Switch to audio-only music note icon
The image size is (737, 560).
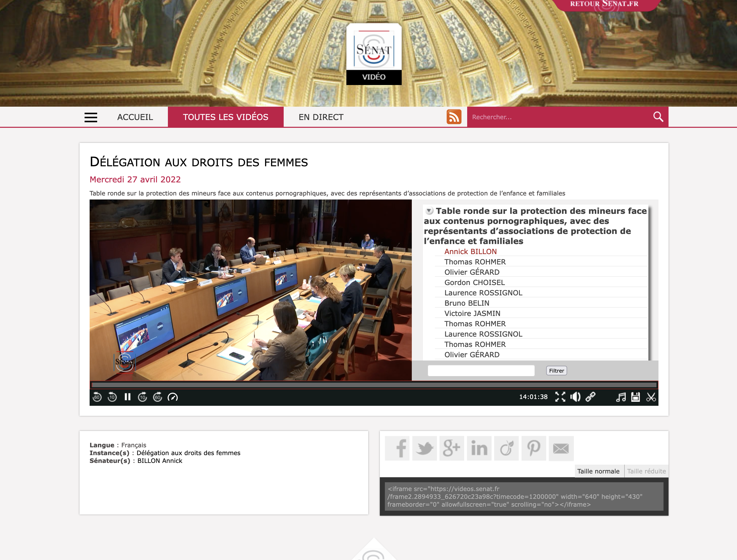coord(621,397)
